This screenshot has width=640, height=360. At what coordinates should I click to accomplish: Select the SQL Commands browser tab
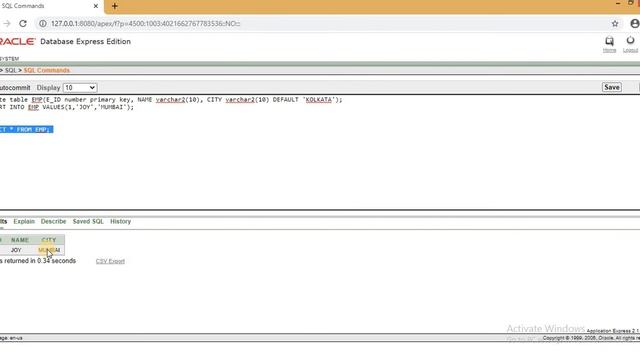click(49, 6)
